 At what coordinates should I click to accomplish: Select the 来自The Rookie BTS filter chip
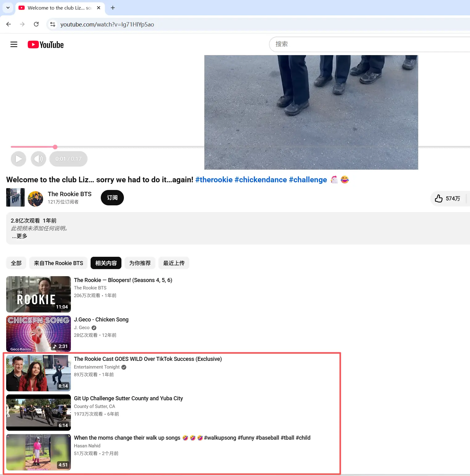pos(59,263)
